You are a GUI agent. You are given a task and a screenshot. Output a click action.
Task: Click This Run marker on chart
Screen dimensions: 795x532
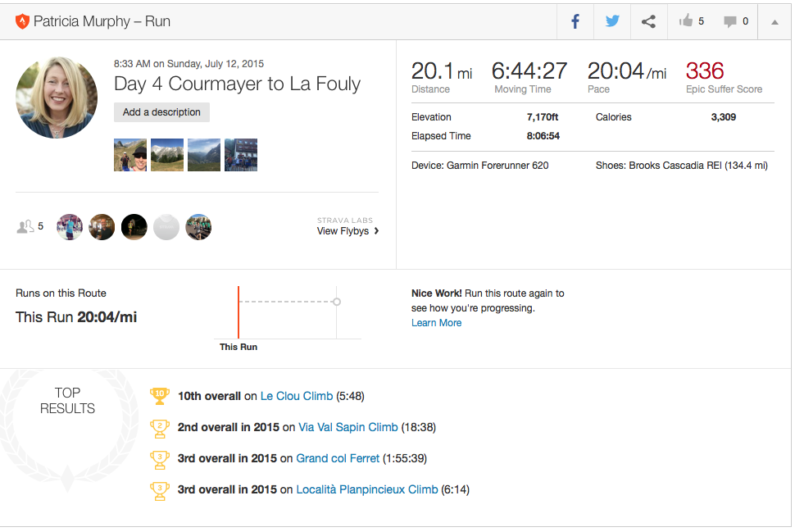pyautogui.click(x=238, y=311)
